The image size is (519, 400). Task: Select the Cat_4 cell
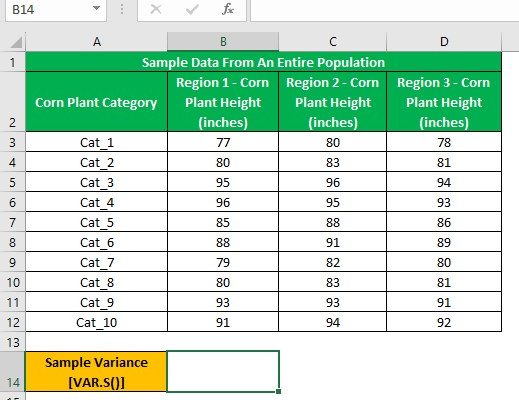[96, 202]
